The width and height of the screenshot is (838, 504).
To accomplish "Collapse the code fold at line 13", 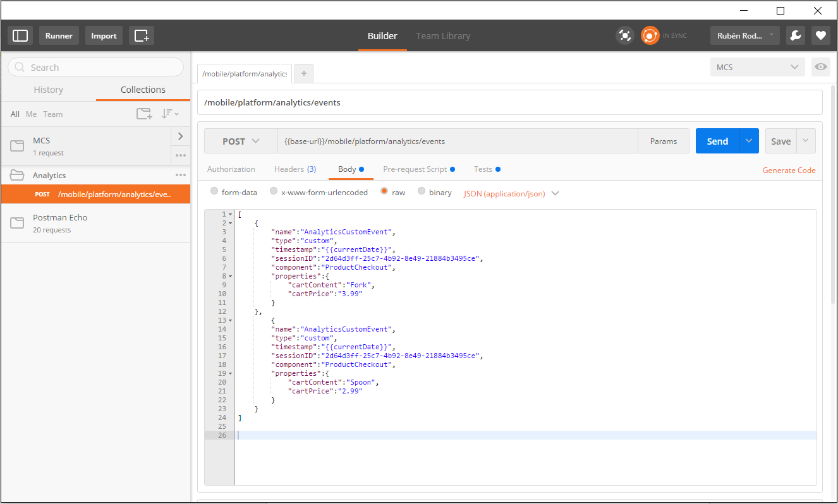I will (x=231, y=320).
